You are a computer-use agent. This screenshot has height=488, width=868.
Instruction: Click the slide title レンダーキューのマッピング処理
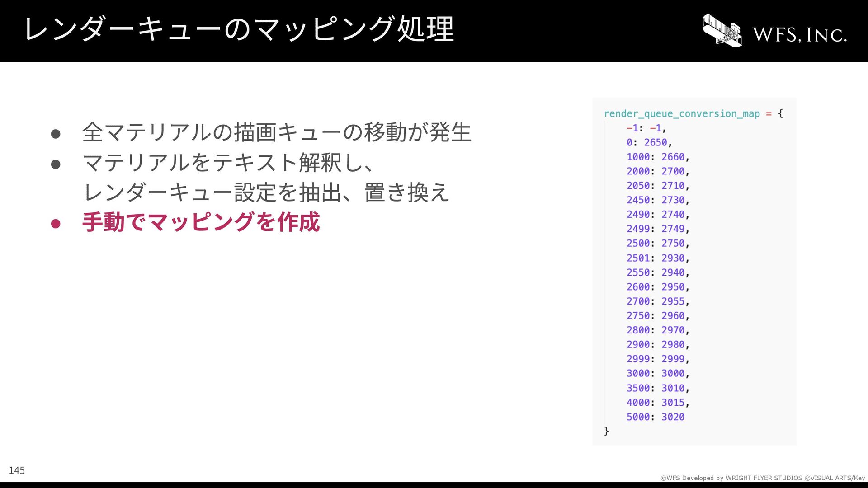239,29
